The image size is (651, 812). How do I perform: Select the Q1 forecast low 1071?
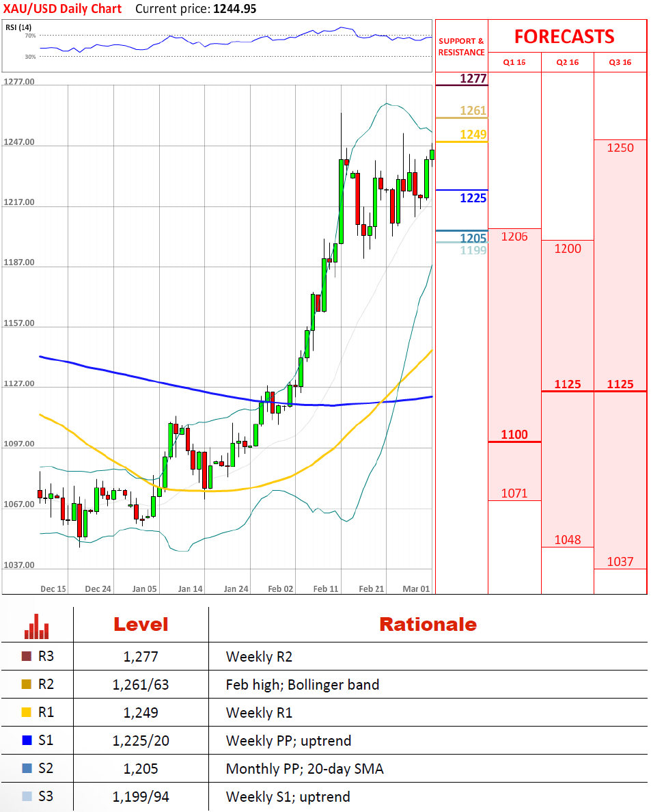tap(514, 493)
